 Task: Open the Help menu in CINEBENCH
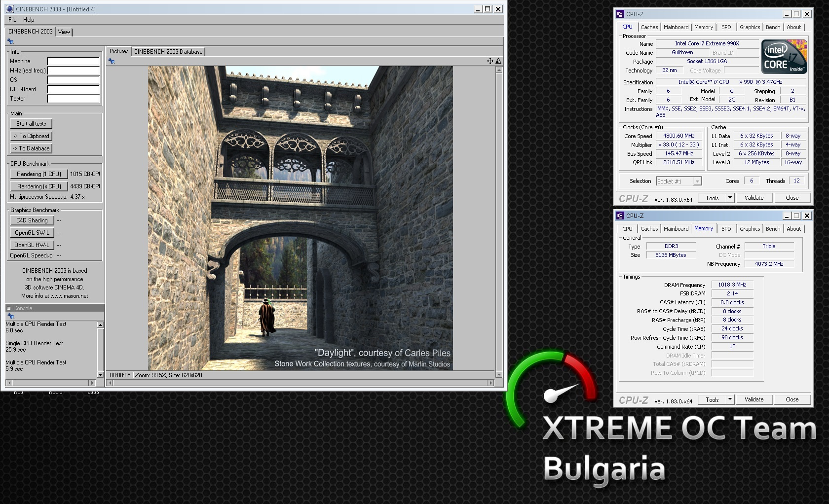[x=29, y=20]
